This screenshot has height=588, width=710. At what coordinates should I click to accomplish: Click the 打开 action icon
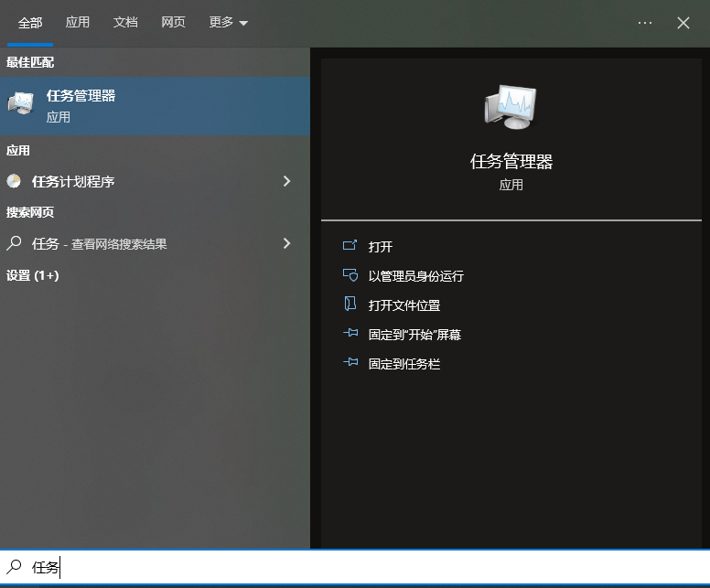[x=350, y=245]
